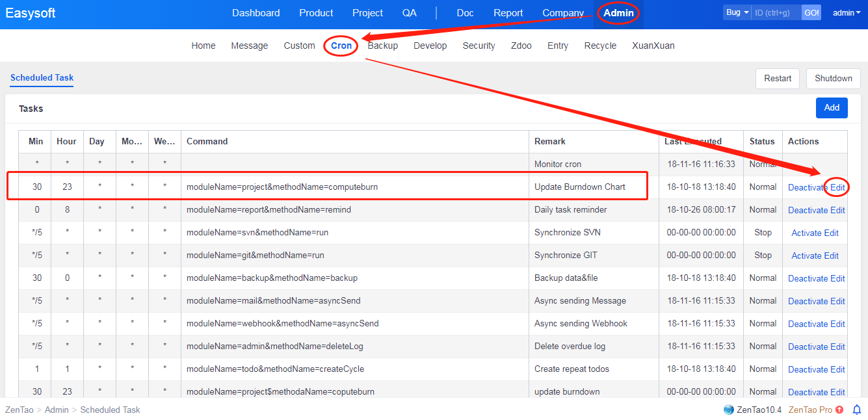Open the Home admin submenu
Viewport: 868px width, 420px height.
pos(204,46)
